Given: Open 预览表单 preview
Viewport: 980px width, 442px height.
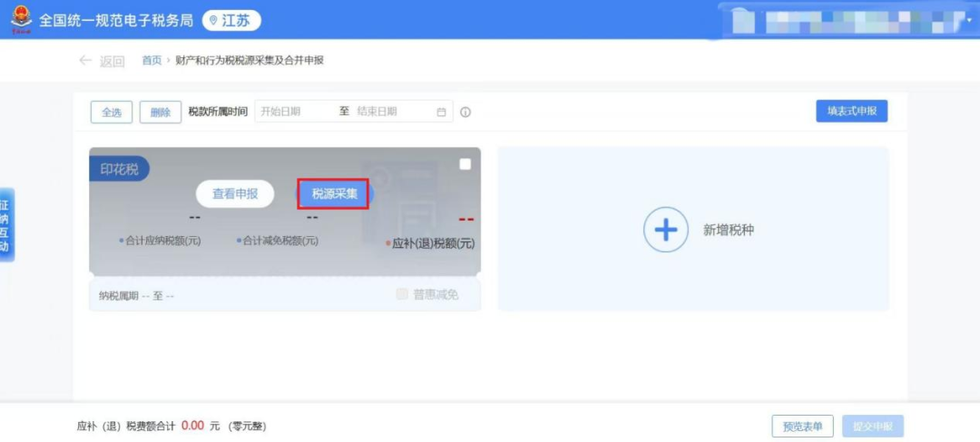Looking at the screenshot, I should click(x=802, y=427).
